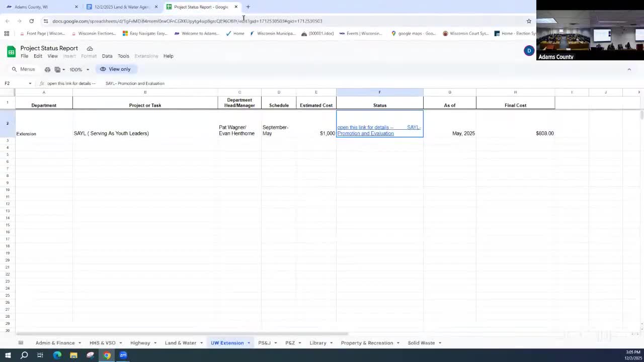This screenshot has width=644, height=362.
Task: Click the Google account avatar D
Action: point(529,51)
